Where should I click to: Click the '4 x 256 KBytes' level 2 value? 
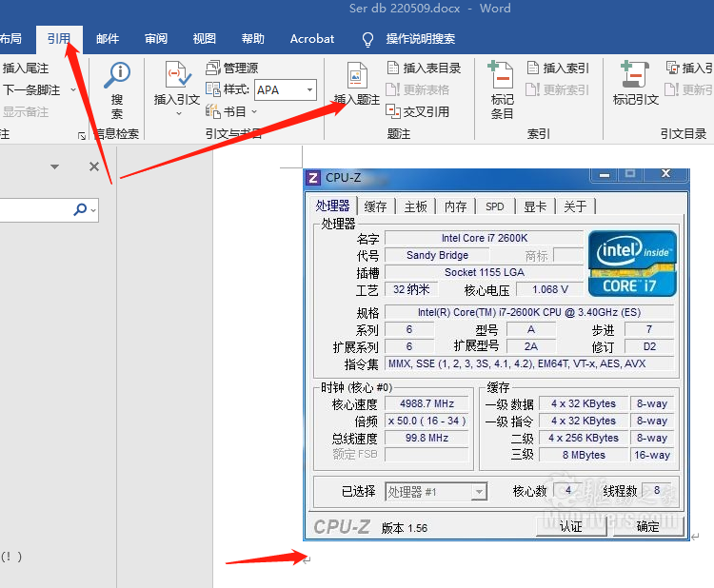pos(584,438)
